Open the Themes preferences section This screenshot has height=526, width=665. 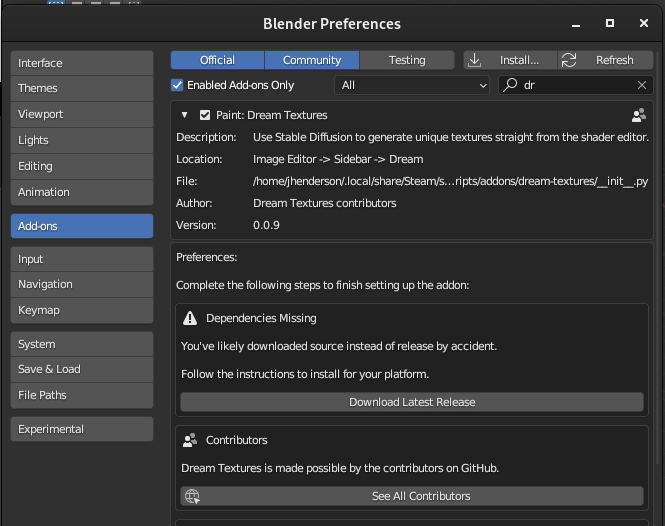point(82,88)
